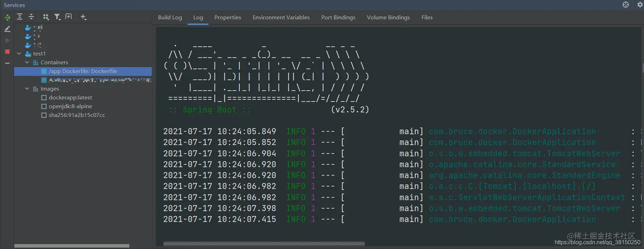Click the tree panel horizontal scrollbar
This screenshot has width=644, height=249.
coord(72,246)
